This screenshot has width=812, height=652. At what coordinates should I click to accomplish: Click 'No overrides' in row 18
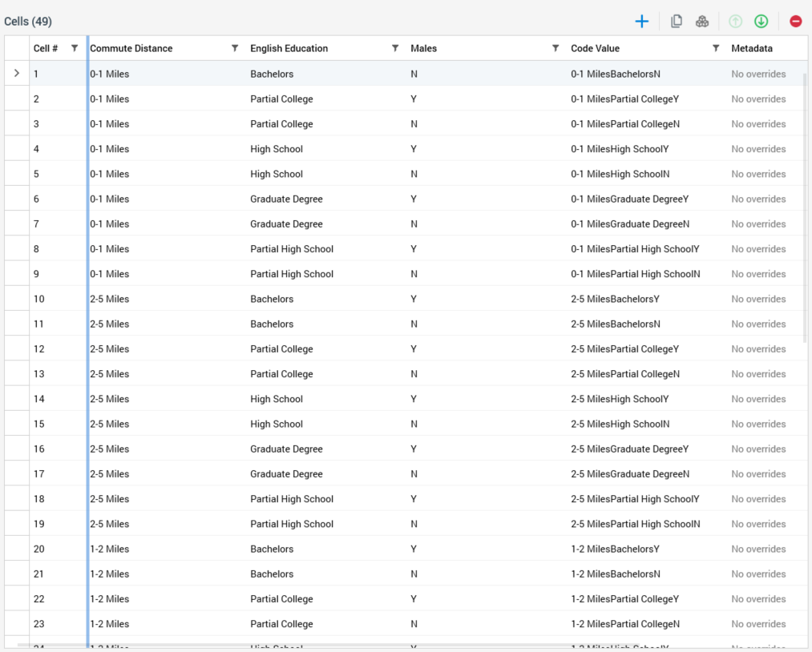[758, 499]
